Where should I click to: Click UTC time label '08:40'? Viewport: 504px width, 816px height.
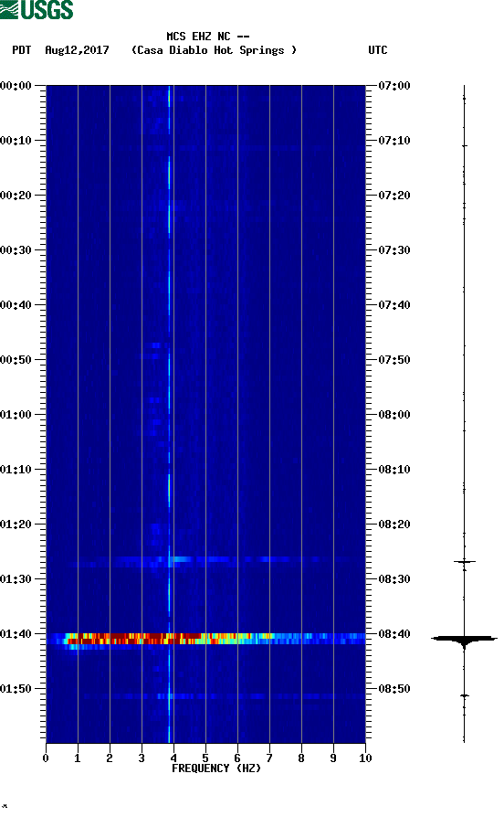394,634
